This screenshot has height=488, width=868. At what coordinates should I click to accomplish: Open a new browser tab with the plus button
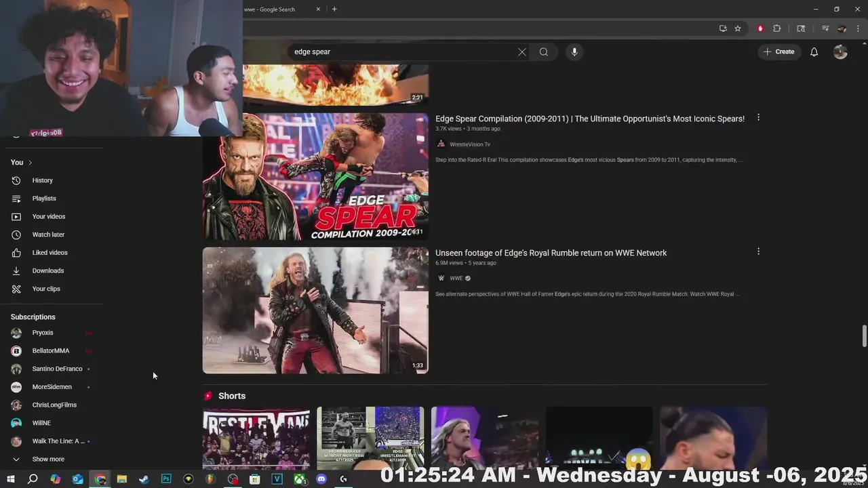[334, 9]
